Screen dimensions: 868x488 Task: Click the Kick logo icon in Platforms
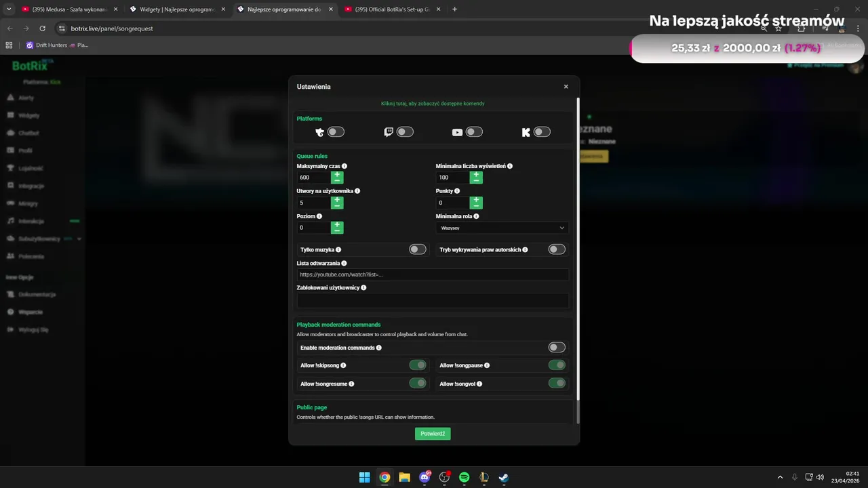[x=526, y=132]
